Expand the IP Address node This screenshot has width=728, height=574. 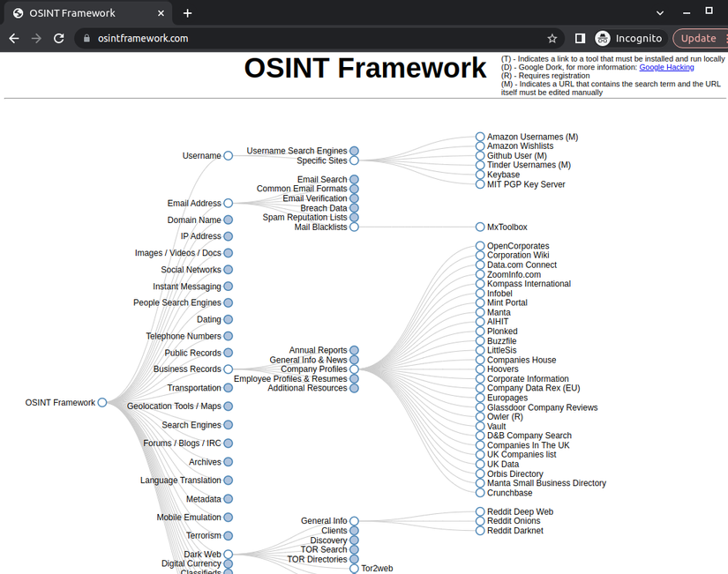(228, 236)
